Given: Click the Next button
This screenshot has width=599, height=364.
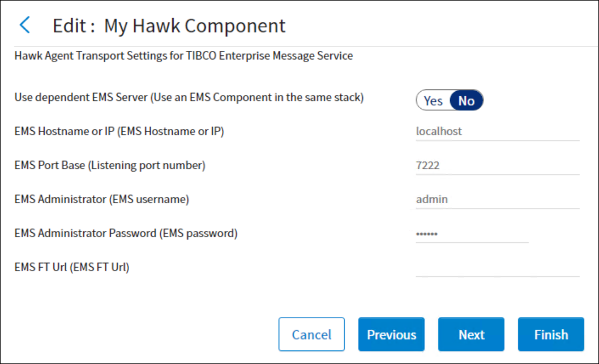Looking at the screenshot, I should pos(471,335).
